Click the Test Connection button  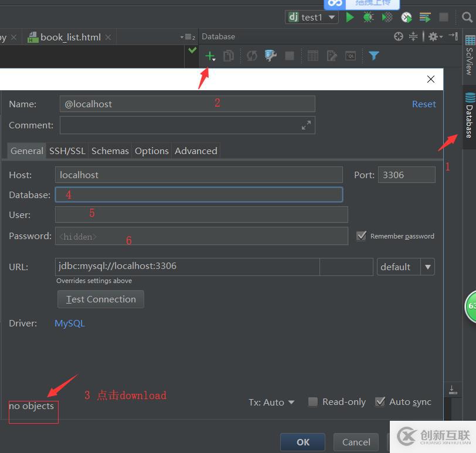coord(101,299)
